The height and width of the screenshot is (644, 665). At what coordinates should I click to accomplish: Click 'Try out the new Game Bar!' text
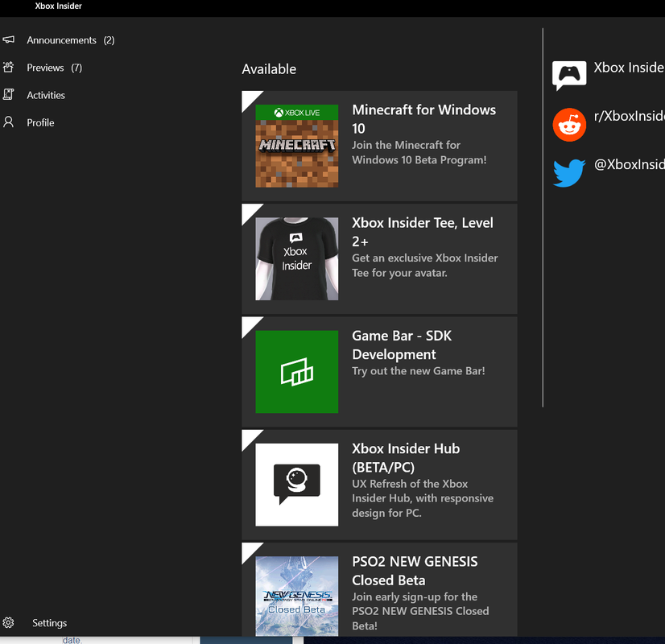pos(418,371)
